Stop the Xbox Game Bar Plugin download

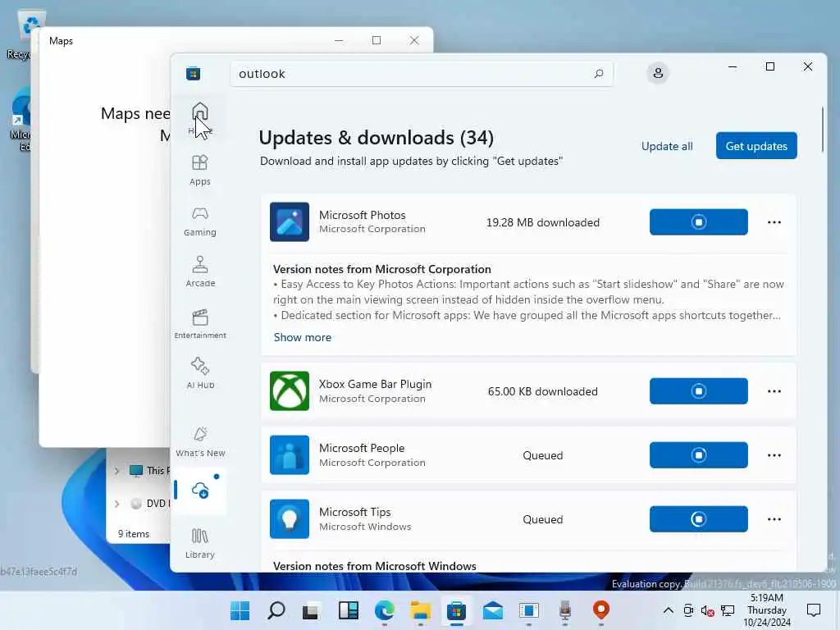[x=699, y=391]
